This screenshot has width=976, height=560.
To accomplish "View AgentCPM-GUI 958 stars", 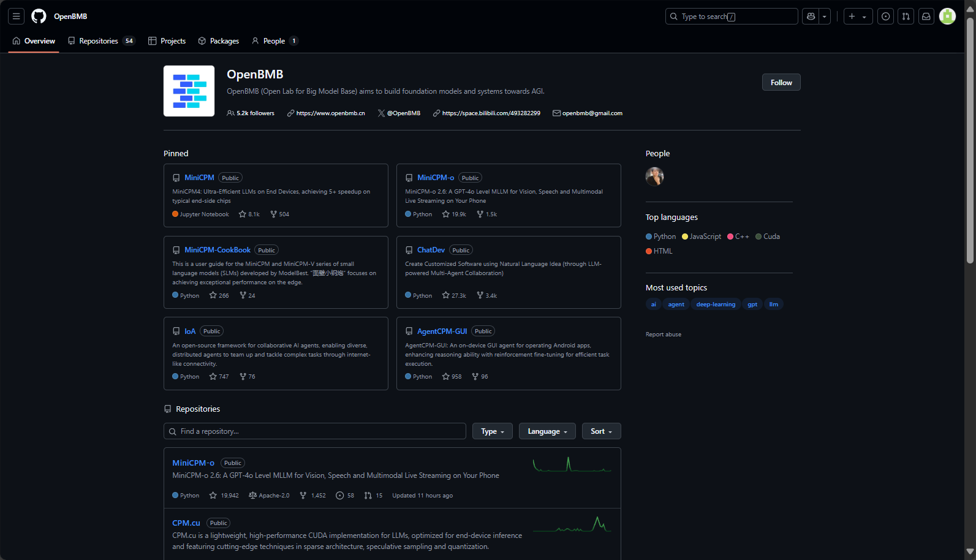I will point(452,377).
